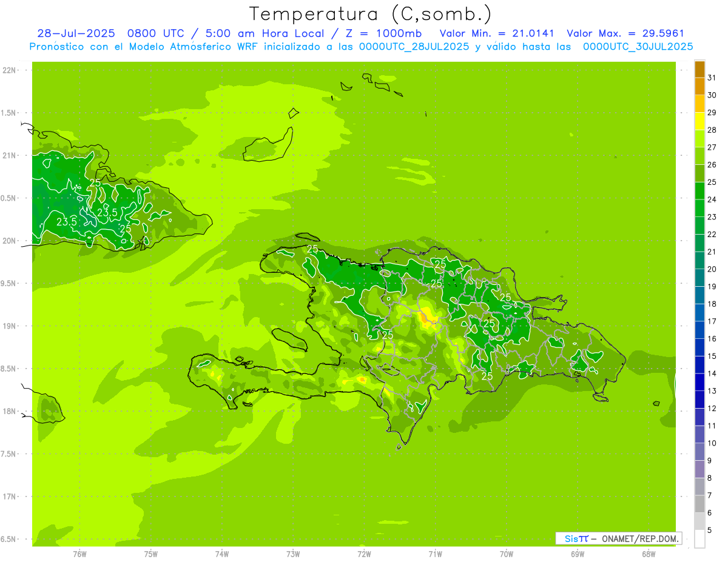The height and width of the screenshot is (562, 728).
Task: Click the '21N' latitude label
Action: (8, 155)
